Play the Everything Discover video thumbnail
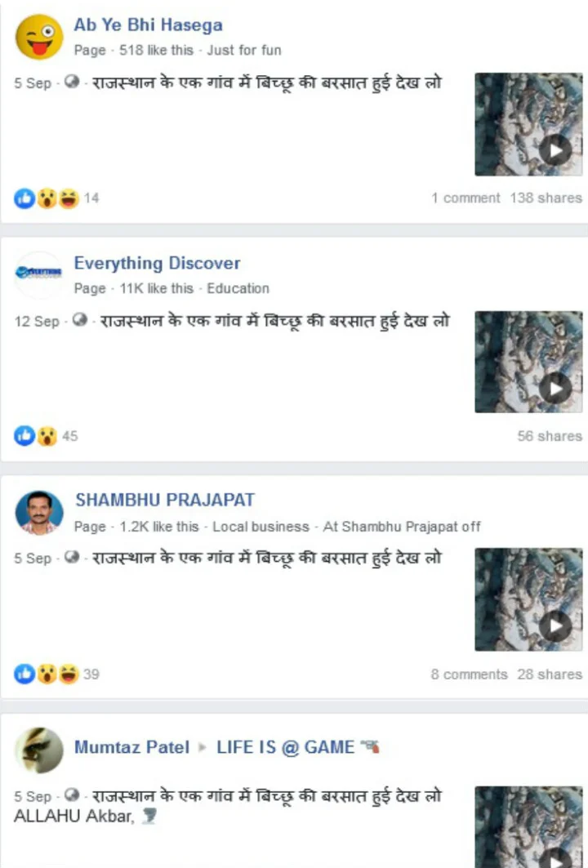The width and height of the screenshot is (588, 868). (x=528, y=362)
